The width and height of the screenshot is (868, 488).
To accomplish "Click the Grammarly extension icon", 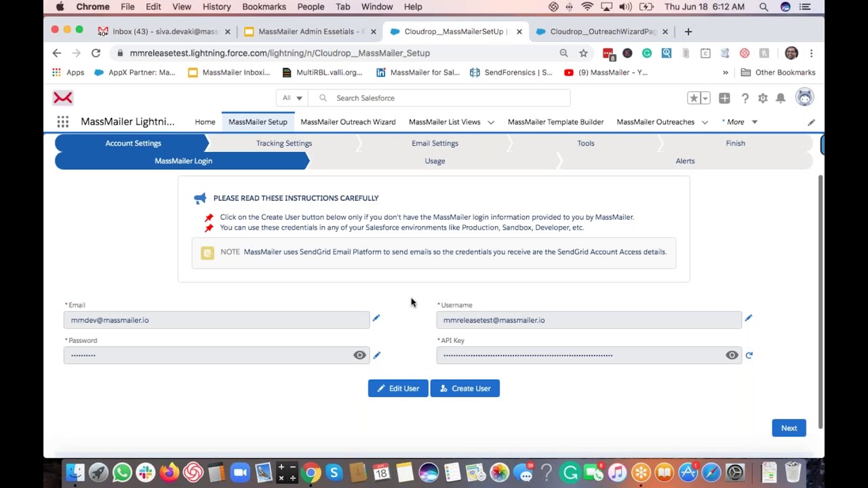I will click(647, 53).
